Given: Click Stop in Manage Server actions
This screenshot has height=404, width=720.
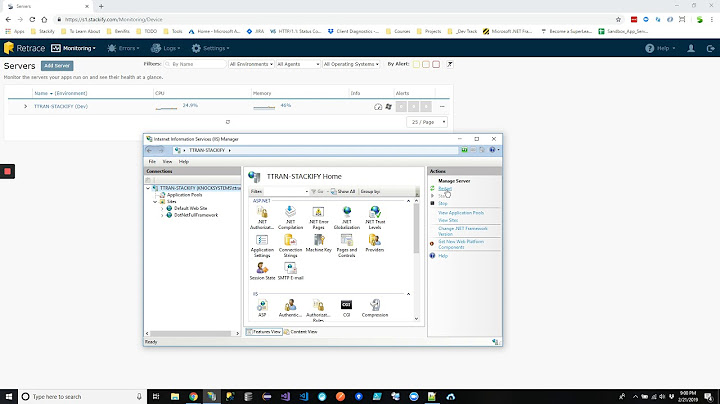Looking at the screenshot, I should click(x=443, y=203).
